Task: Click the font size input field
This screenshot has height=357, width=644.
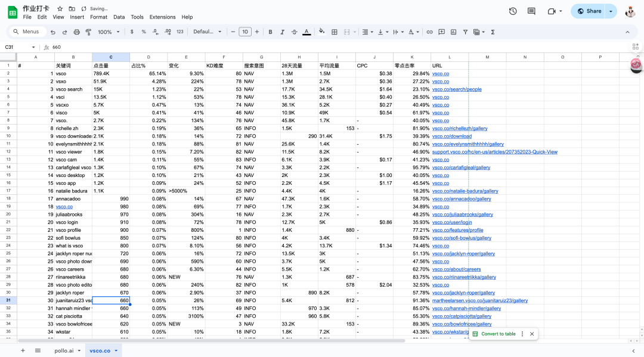Action: pyautogui.click(x=245, y=32)
